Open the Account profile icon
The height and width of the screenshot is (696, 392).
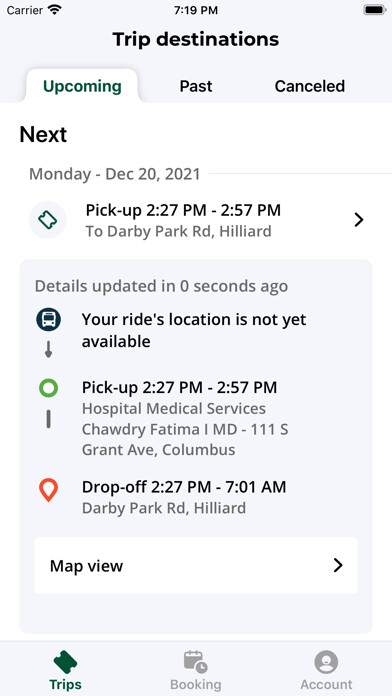click(x=326, y=662)
